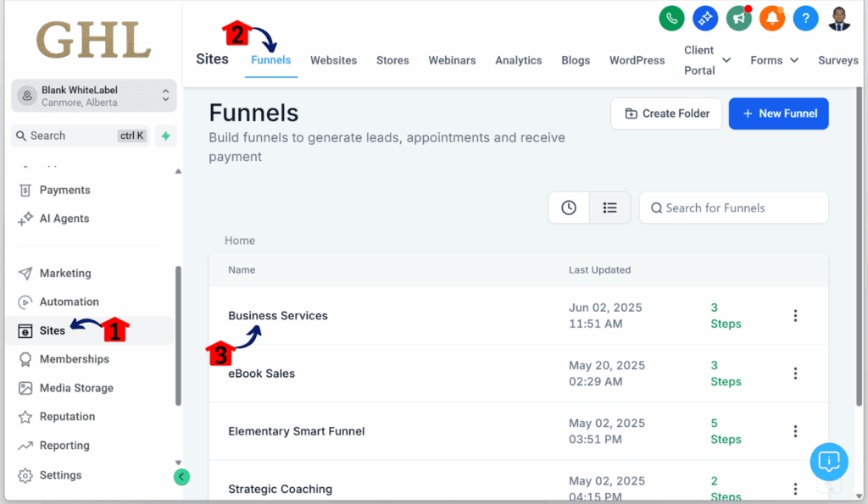Open the blue AI sparkle assistant icon

705,19
